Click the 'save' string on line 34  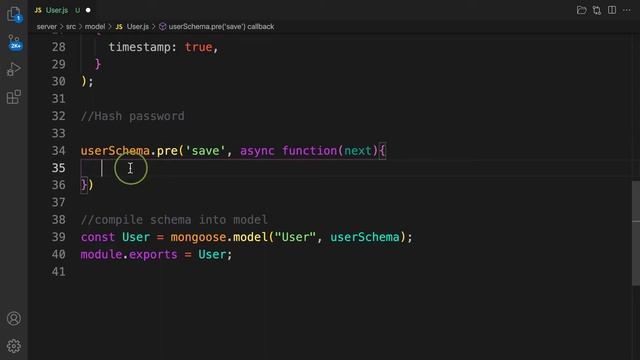205,151
